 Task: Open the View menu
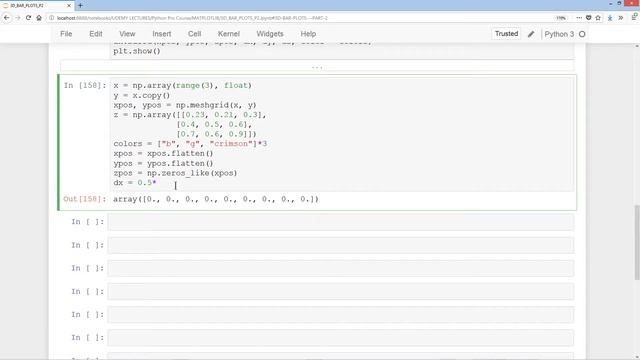[x=127, y=34]
